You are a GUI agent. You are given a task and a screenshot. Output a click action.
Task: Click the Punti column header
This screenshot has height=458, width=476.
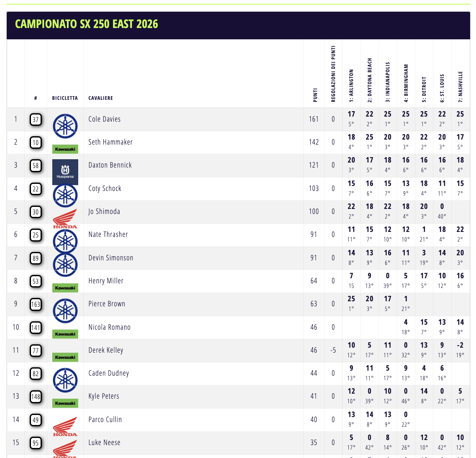pyautogui.click(x=315, y=95)
